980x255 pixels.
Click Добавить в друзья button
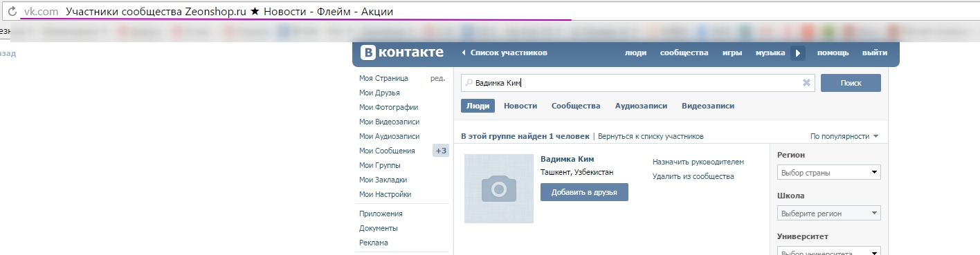[584, 192]
